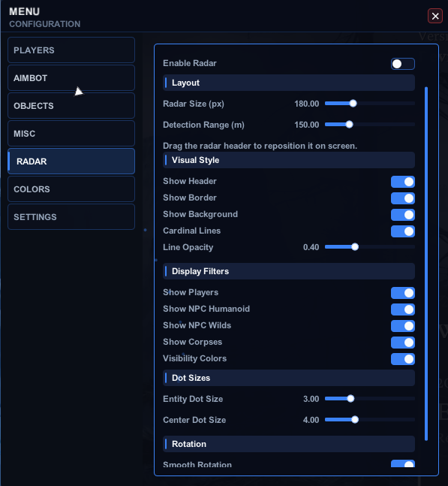Turn on the Enable Radar switch

pos(402,64)
